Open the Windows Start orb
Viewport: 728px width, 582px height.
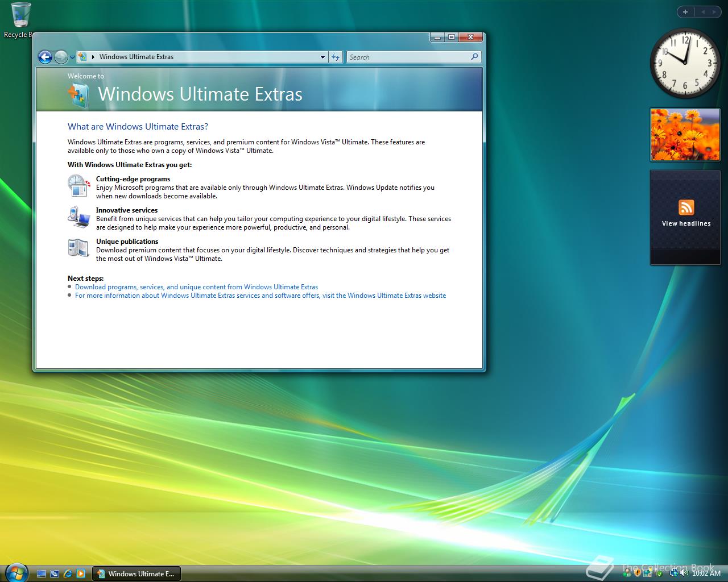pos(16,572)
